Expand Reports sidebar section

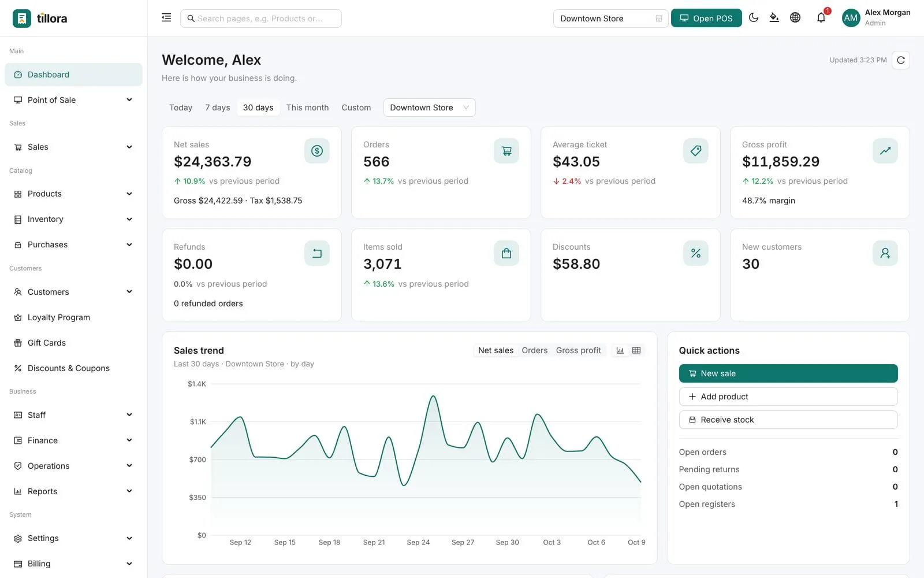pos(73,491)
